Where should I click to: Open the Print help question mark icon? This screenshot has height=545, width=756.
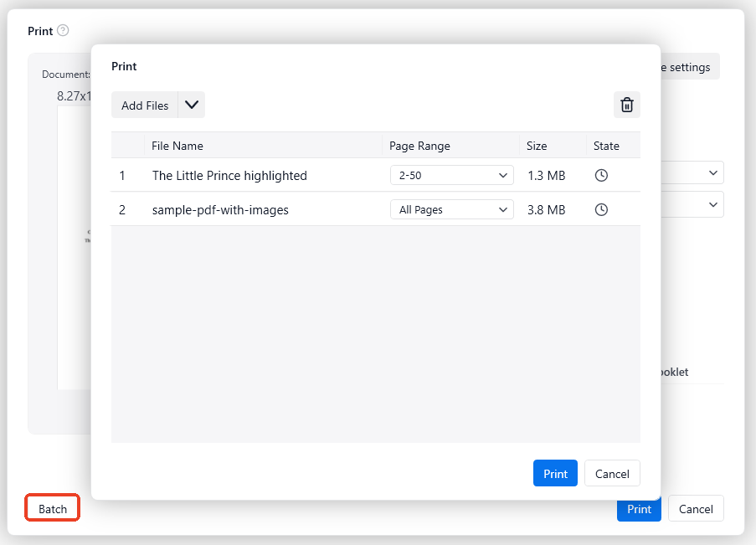click(62, 30)
